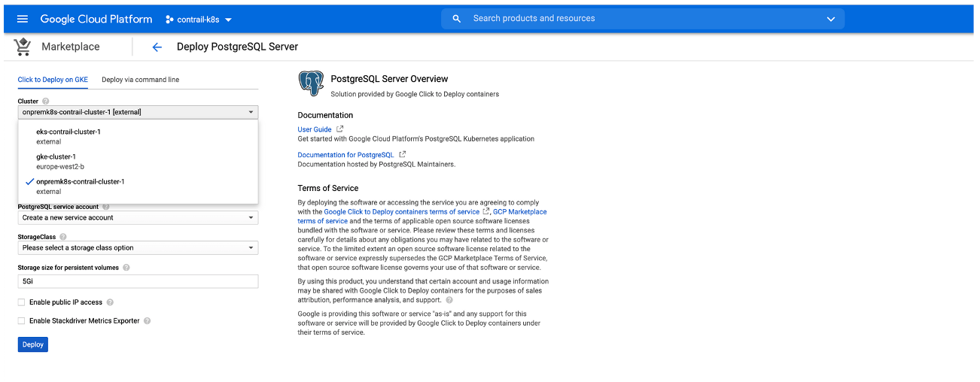Click the Documentation heading
The width and height of the screenshot is (980, 382).
(x=325, y=115)
